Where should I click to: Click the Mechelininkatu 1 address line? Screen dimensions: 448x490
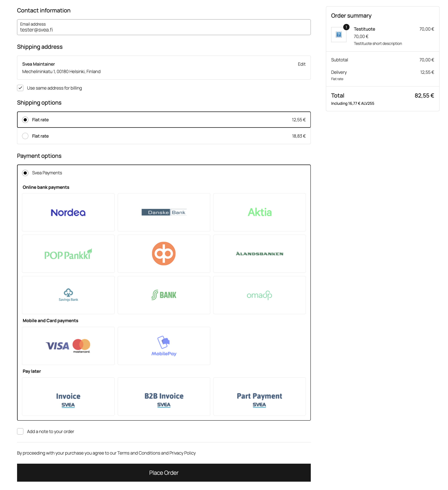[61, 72]
